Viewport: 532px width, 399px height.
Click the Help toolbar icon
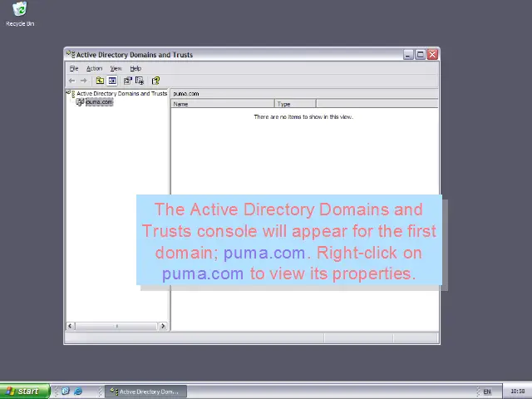(x=155, y=81)
